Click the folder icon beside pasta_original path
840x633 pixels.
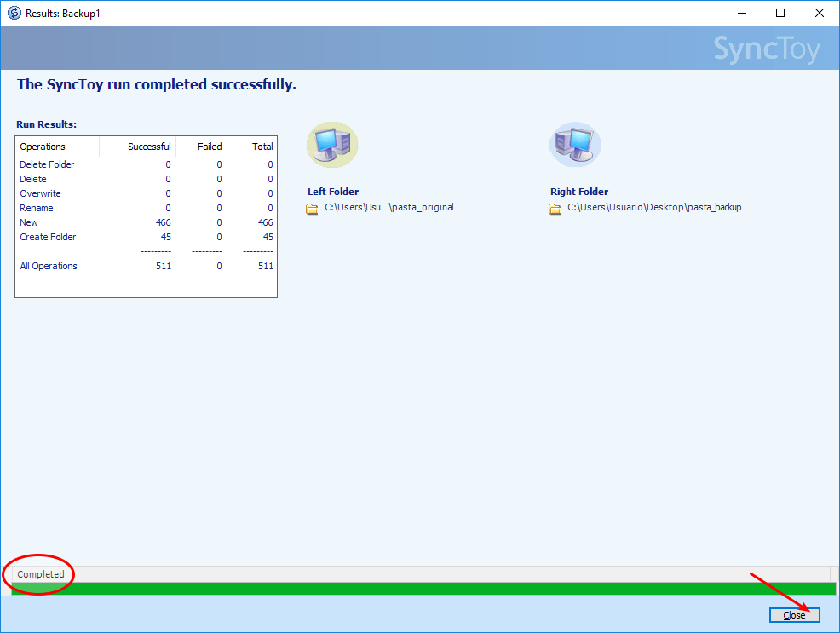pos(312,209)
